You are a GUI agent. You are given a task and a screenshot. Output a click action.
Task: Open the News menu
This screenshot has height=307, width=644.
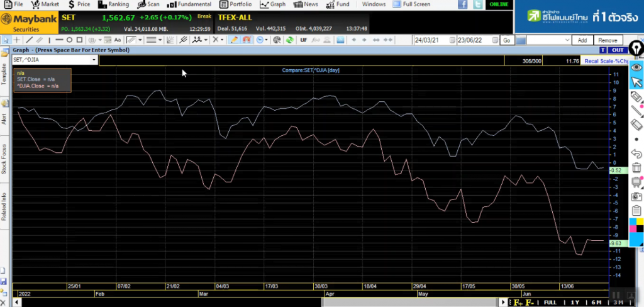click(306, 4)
